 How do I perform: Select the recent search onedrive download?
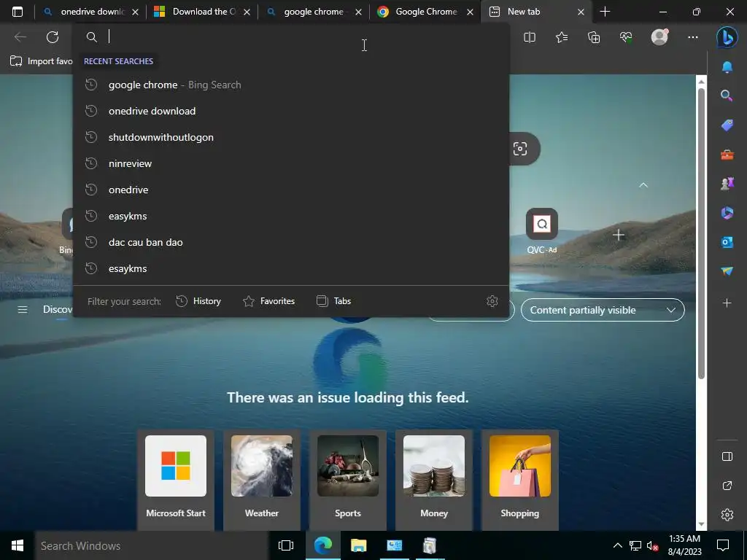pos(291,111)
